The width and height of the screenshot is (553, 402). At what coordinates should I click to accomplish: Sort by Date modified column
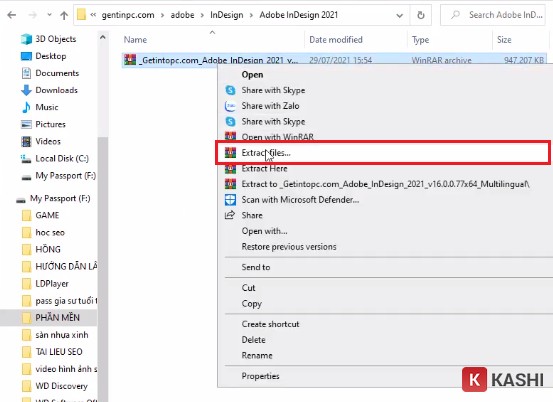coord(336,40)
